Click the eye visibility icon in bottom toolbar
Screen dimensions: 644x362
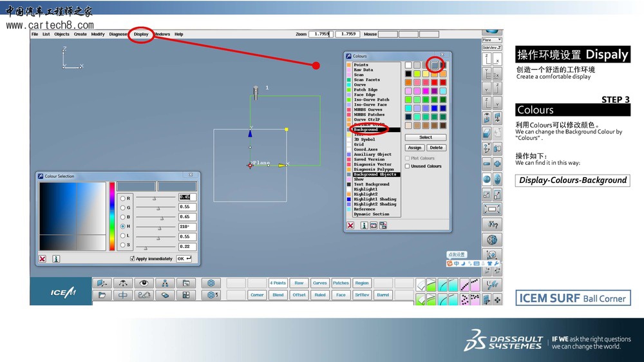pos(144,283)
